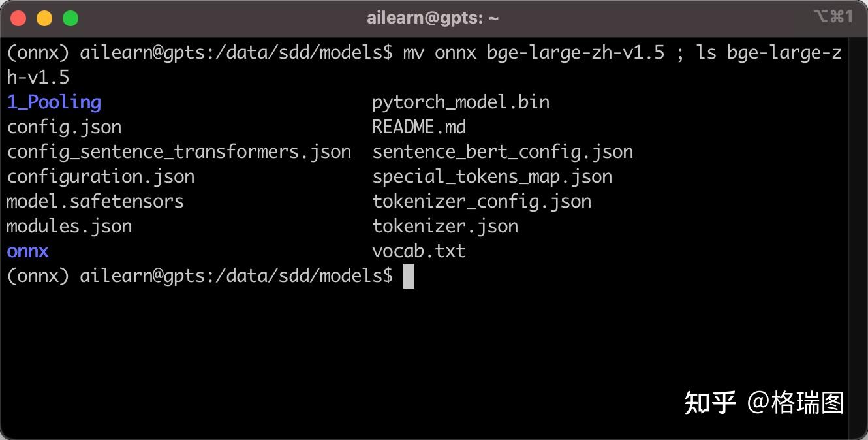Click on tokenizer_config.json filename
Viewport: 868px width, 440px height.
click(482, 202)
